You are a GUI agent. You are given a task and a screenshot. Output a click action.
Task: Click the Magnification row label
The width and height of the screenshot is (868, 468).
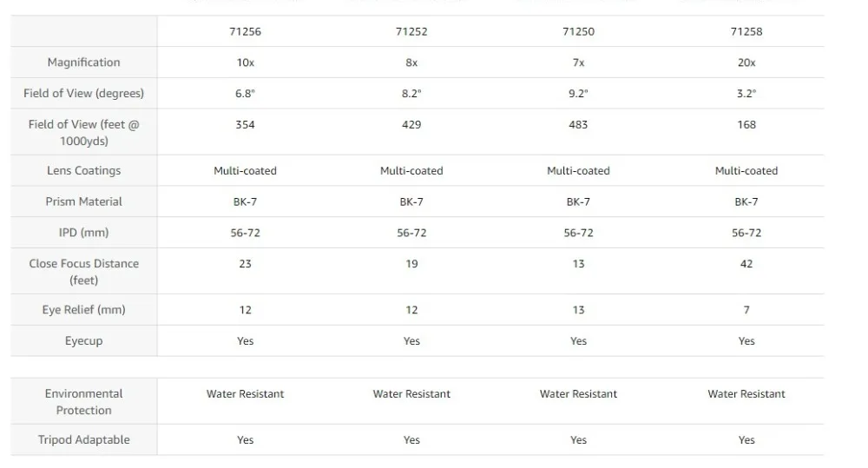[84, 63]
